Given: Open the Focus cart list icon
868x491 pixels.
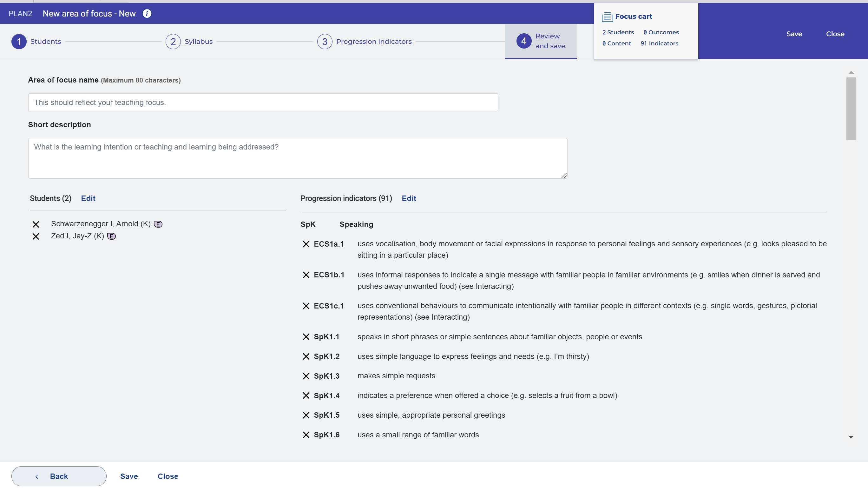Looking at the screenshot, I should 607,17.
